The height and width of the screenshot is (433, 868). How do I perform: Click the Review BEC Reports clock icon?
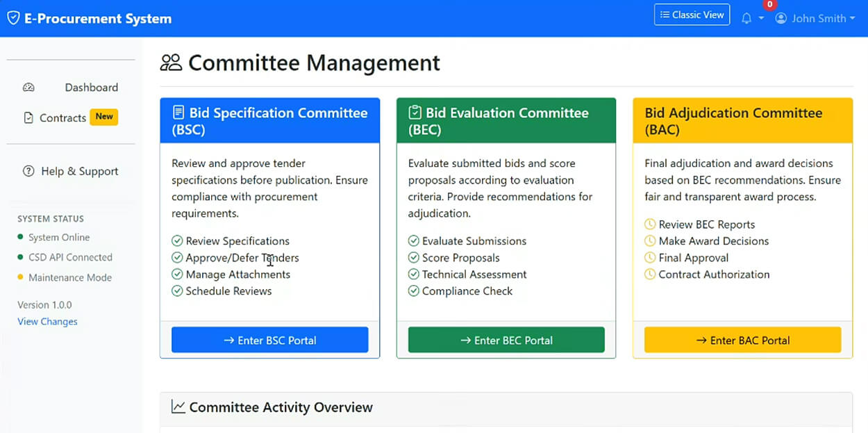(650, 224)
